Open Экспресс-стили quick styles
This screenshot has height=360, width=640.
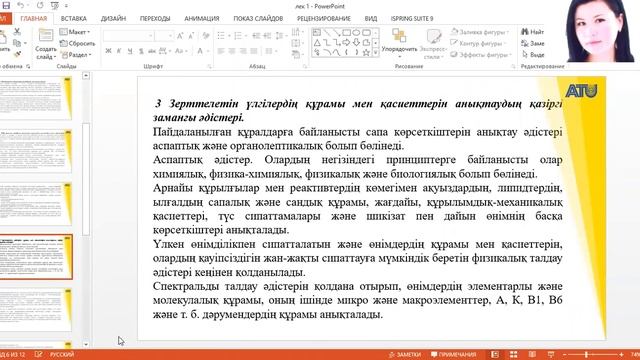[433, 44]
